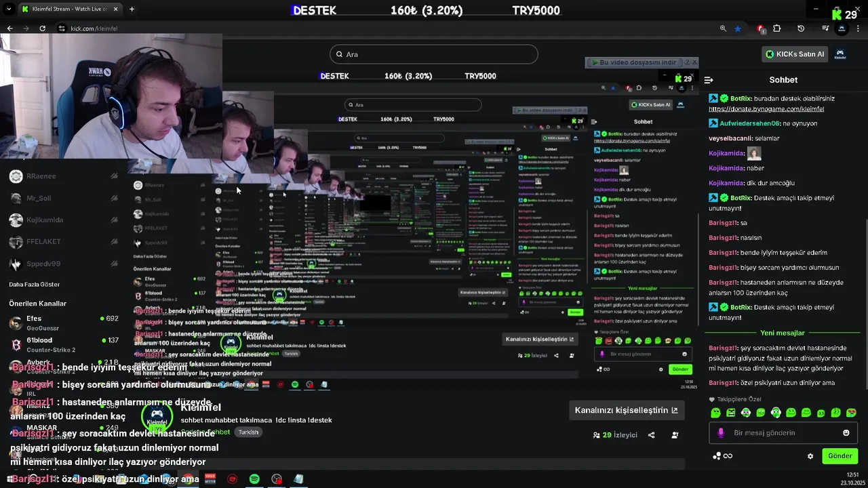
Task: Go back in the browser
Action: pos(9,28)
